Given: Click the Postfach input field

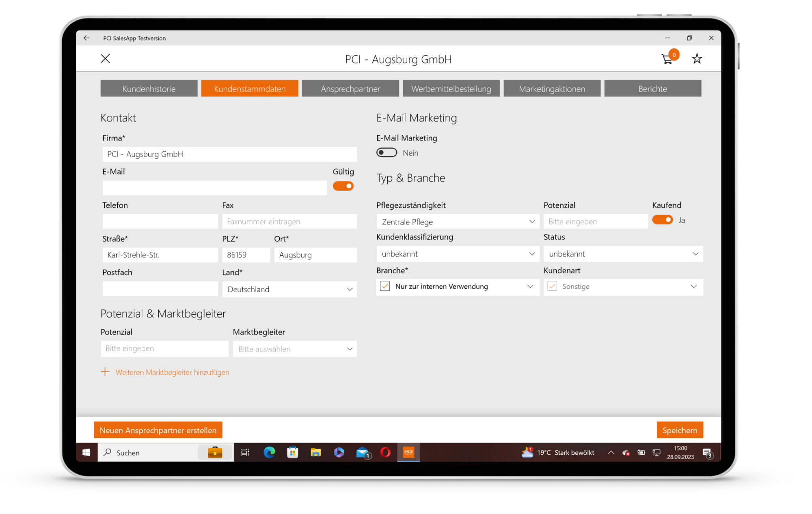Looking at the screenshot, I should pos(160,289).
